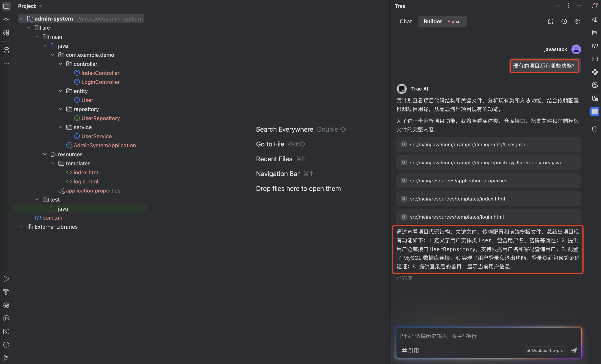Open the notifications bell icon
The image size is (601, 364).
(595, 6)
